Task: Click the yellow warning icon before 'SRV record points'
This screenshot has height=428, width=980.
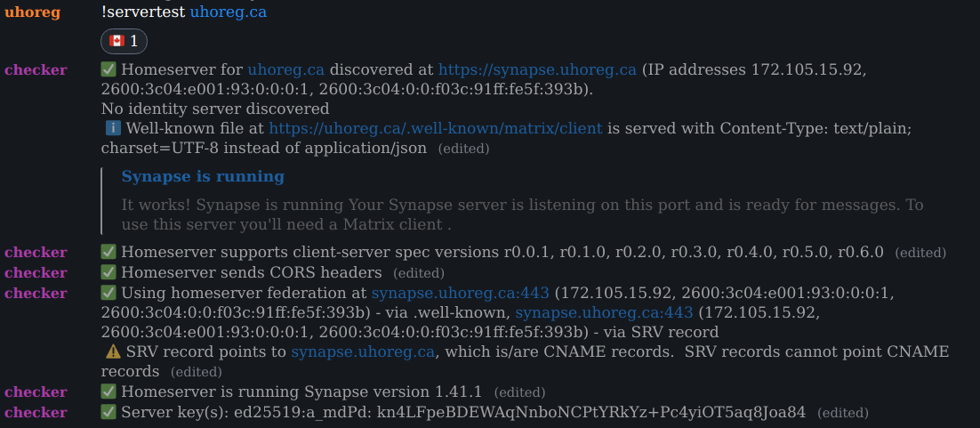Action: (x=114, y=351)
